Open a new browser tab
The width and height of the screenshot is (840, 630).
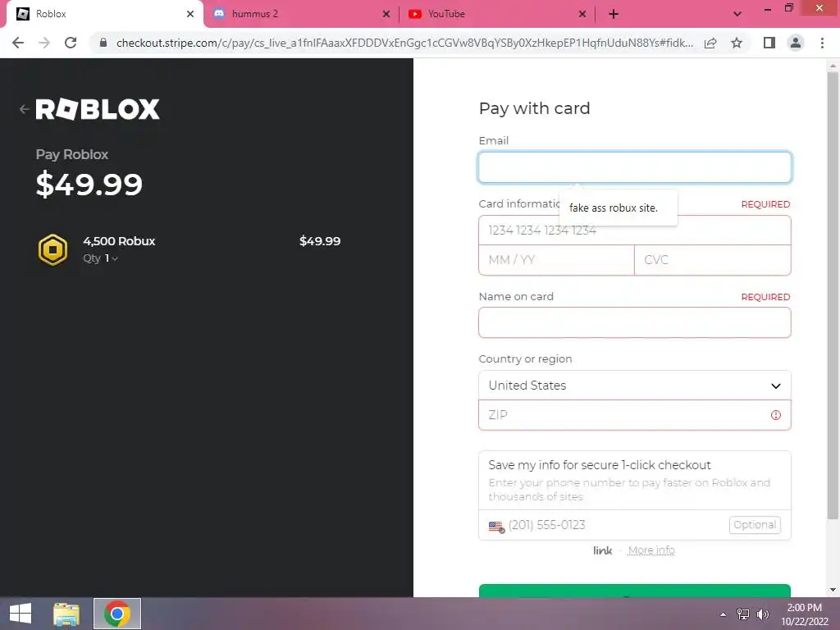(614, 14)
